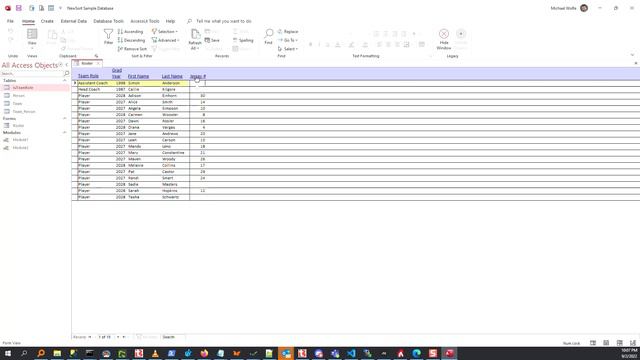Click Replace in Find group

288,31
